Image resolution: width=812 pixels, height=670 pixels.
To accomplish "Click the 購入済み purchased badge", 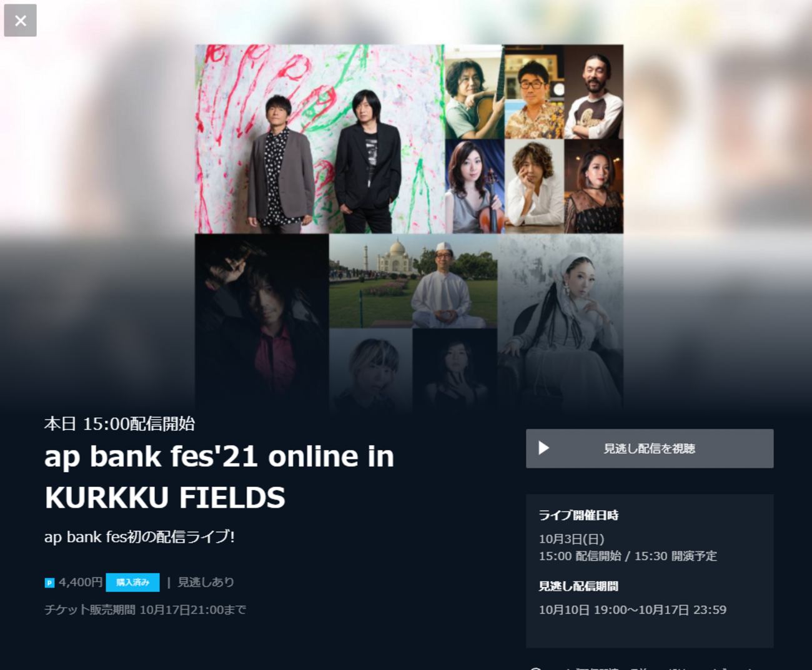I will (132, 582).
